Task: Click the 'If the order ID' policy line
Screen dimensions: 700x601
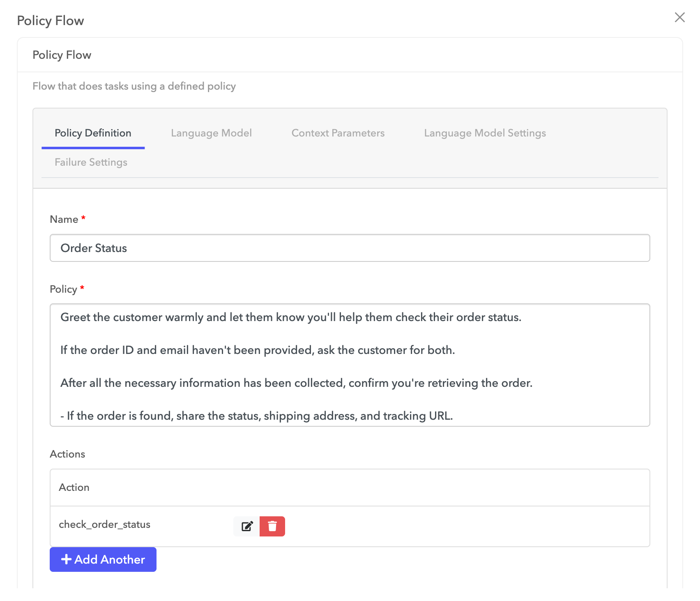Action: point(258,350)
